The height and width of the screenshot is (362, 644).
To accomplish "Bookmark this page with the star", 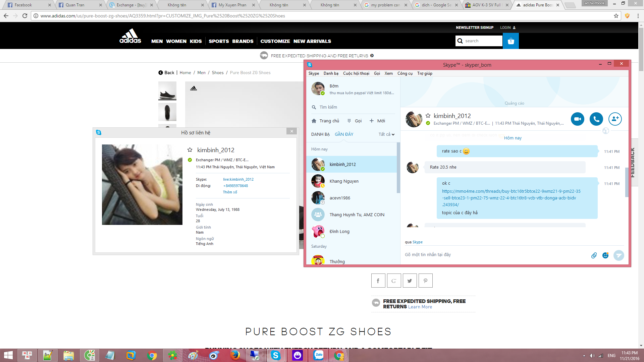I will tap(616, 16).
